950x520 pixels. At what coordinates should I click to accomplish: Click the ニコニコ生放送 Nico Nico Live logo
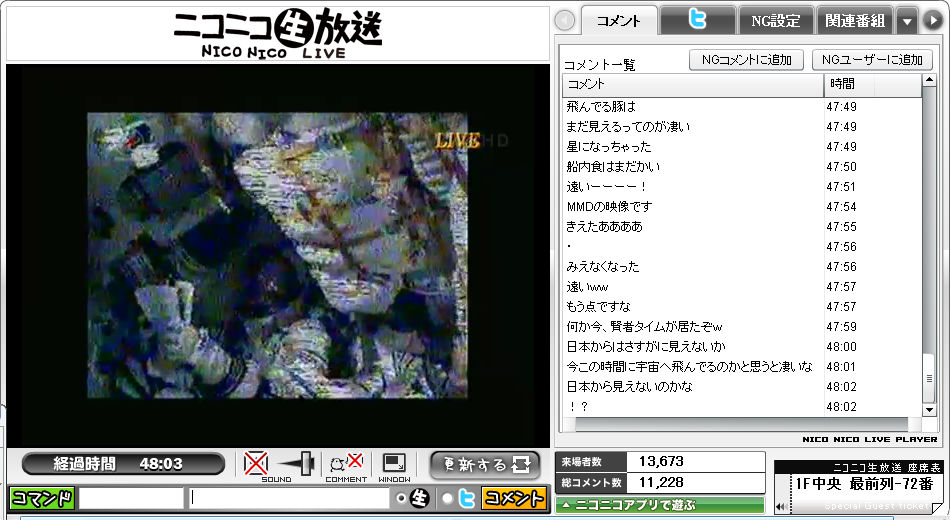(x=277, y=33)
